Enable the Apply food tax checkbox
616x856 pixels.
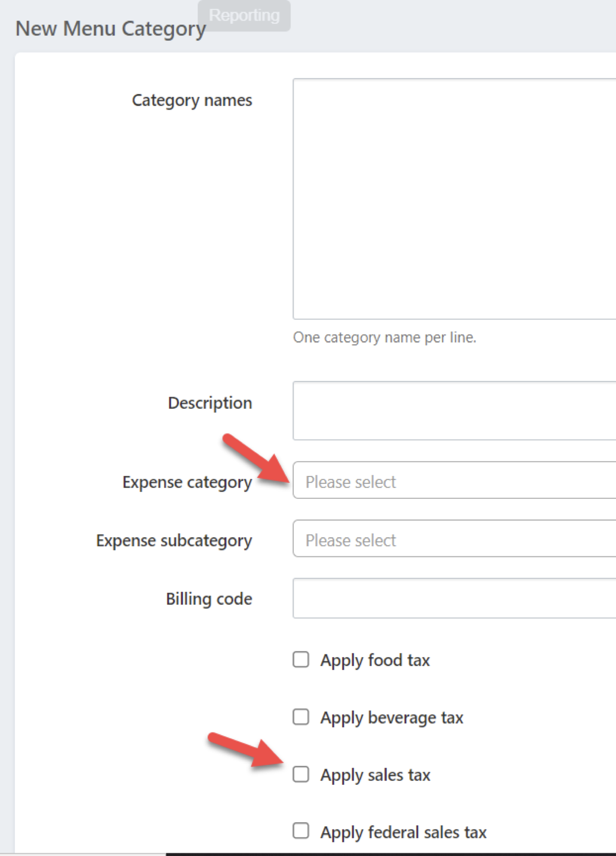301,660
